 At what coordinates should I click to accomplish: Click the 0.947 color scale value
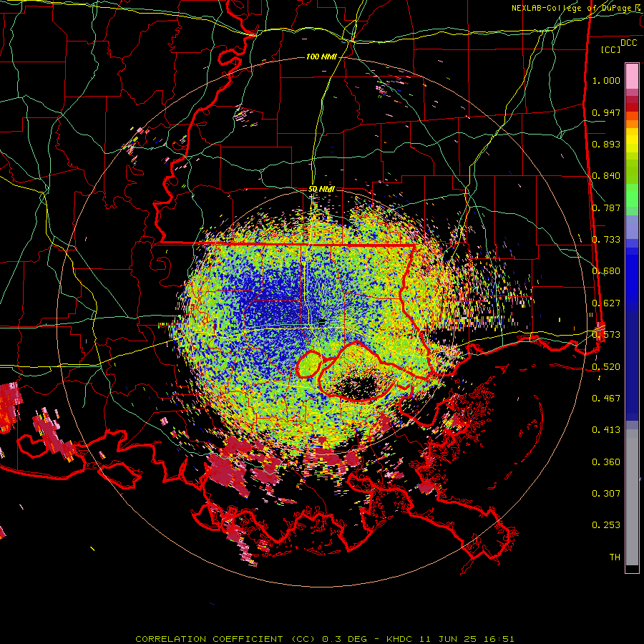pyautogui.click(x=606, y=112)
